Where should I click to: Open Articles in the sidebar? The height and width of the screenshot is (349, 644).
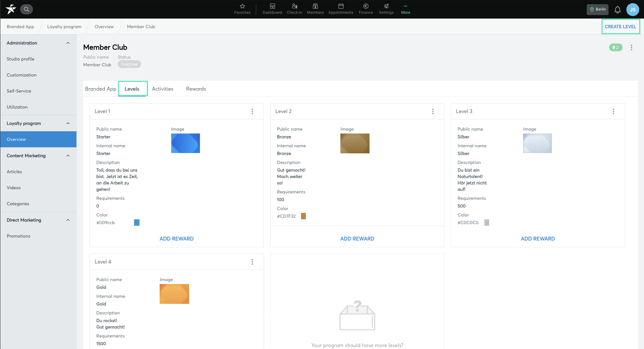(x=38, y=172)
